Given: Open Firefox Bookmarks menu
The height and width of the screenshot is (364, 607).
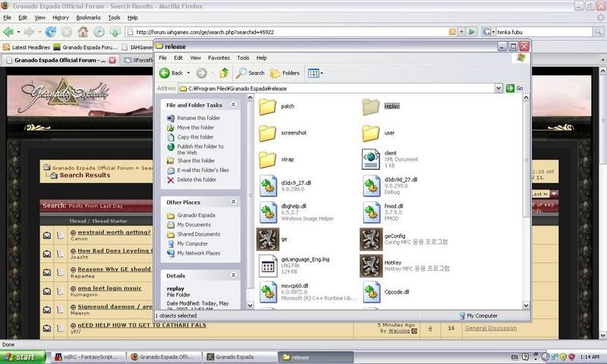Looking at the screenshot, I should click(x=88, y=17).
